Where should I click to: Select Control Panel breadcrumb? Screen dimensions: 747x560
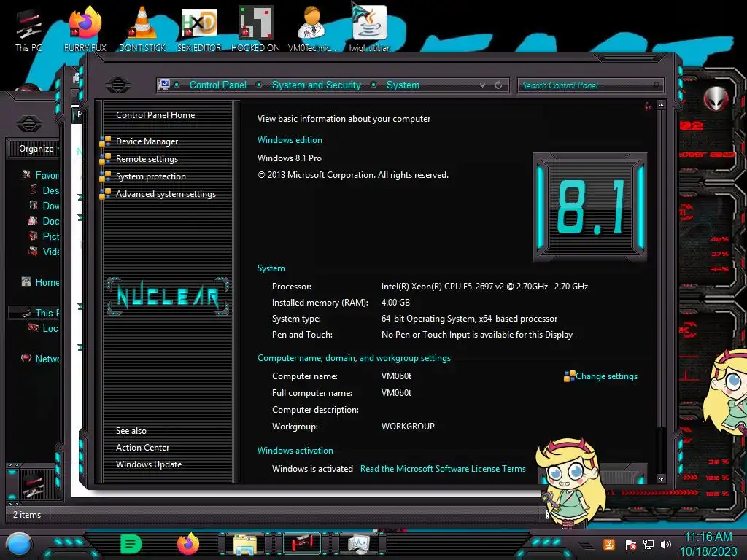point(217,85)
